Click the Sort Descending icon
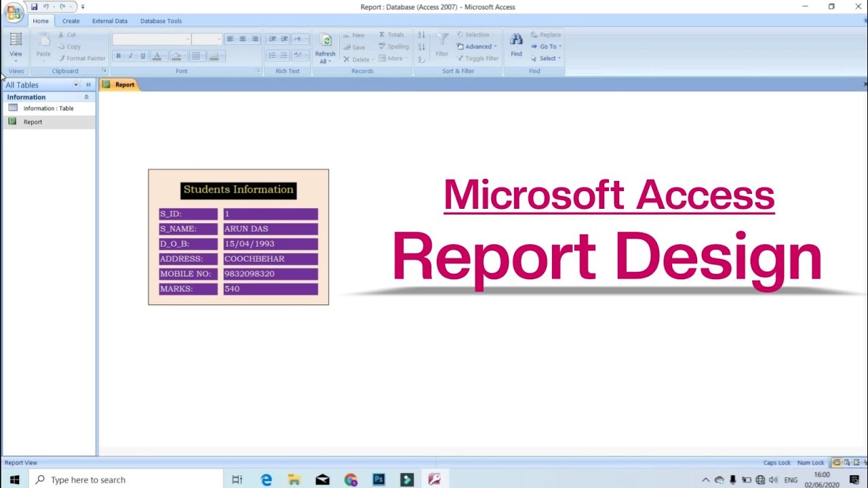Viewport: 868px width, 488px height. (422, 47)
